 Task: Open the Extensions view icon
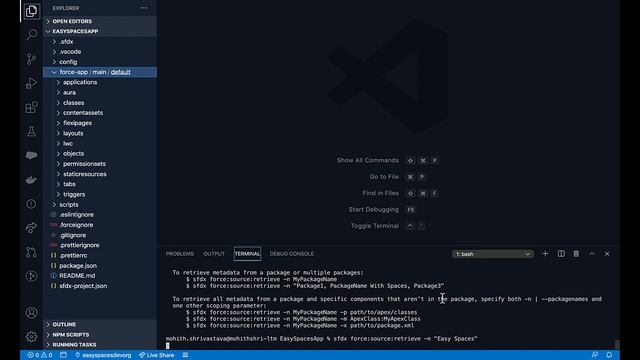click(x=31, y=107)
